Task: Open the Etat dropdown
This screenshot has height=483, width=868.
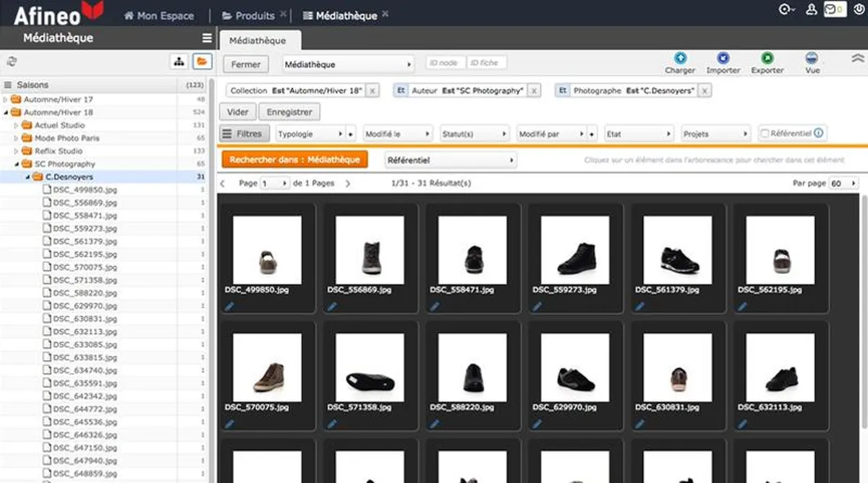Action: click(x=639, y=134)
